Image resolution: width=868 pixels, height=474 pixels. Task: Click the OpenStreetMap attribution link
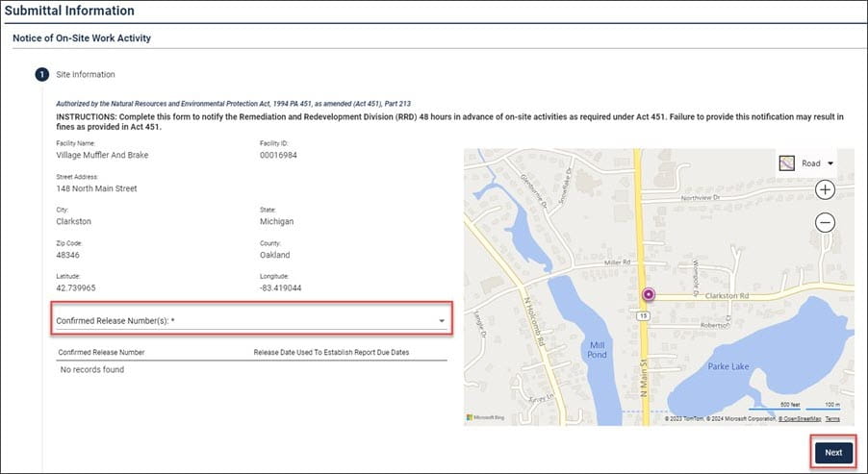[800, 419]
